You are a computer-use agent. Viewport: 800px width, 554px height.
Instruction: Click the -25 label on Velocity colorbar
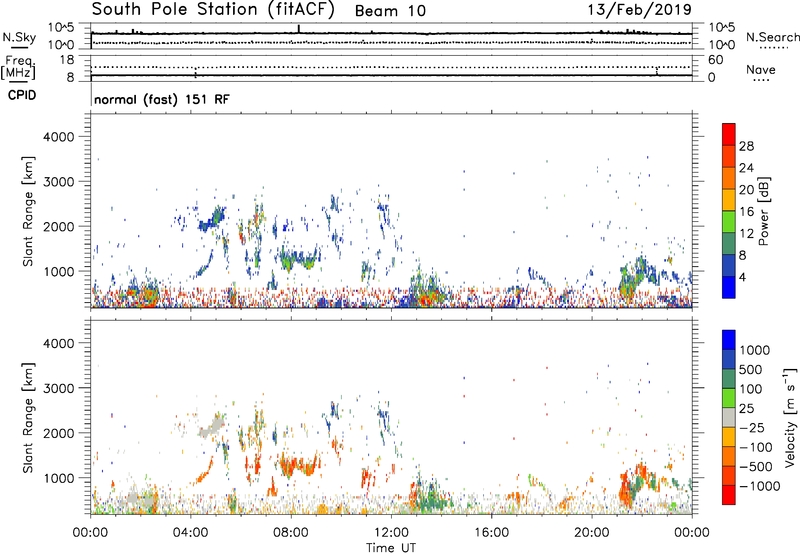point(752,428)
